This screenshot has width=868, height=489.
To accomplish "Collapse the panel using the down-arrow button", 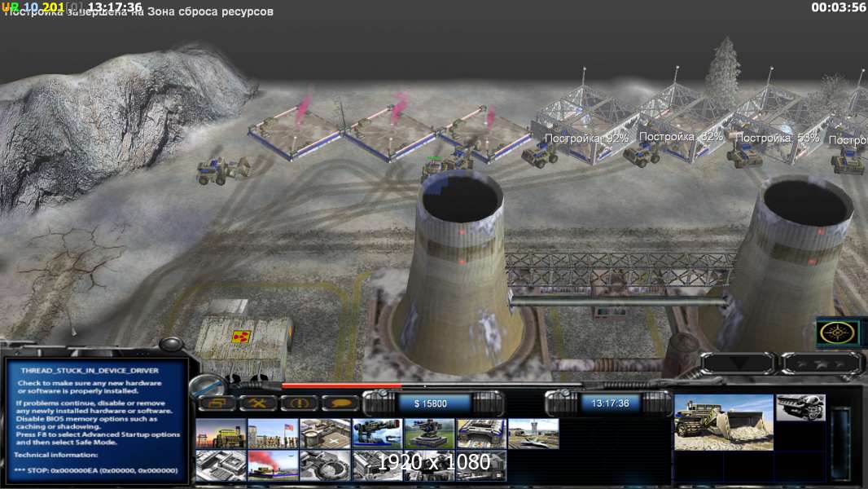I will [738, 363].
